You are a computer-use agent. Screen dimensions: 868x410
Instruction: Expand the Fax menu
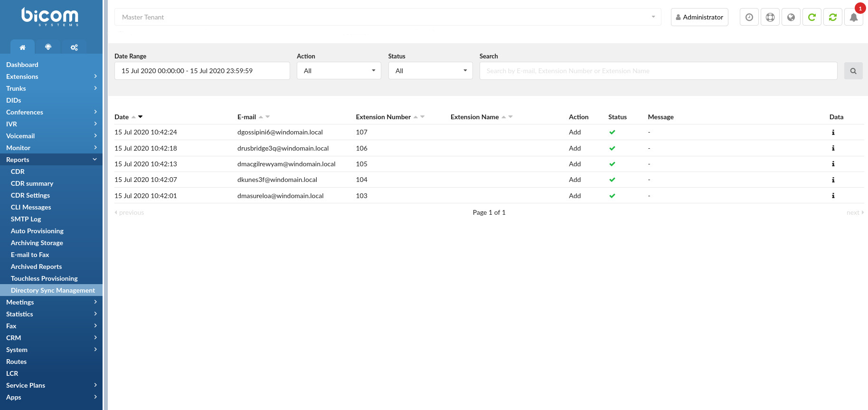[51, 326]
